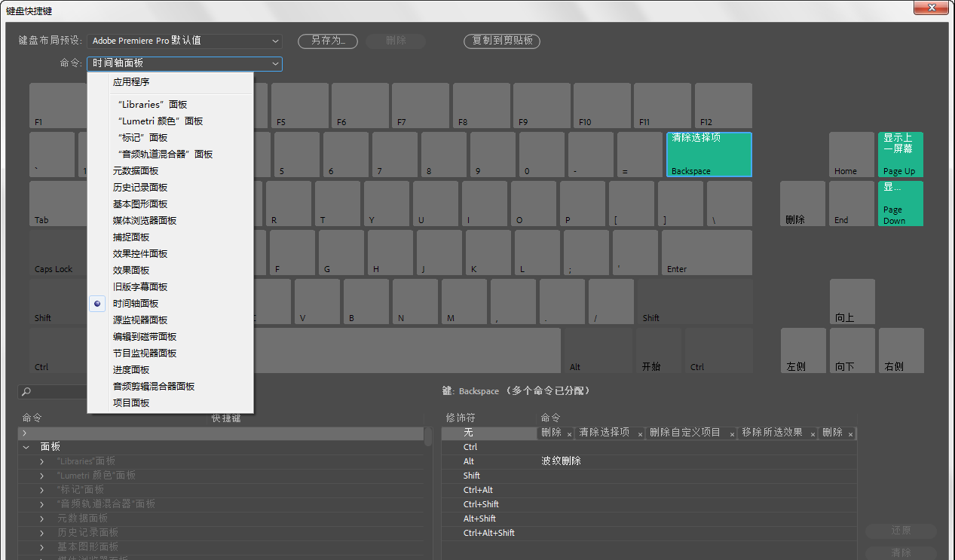Select the Backspace key on the keyboard map
955x560 pixels.
tap(709, 155)
